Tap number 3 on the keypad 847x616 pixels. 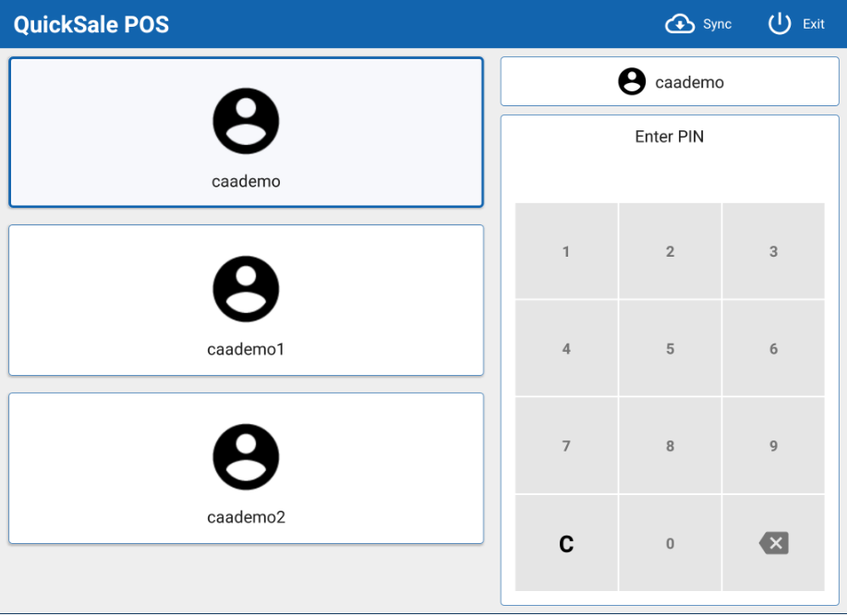(773, 252)
